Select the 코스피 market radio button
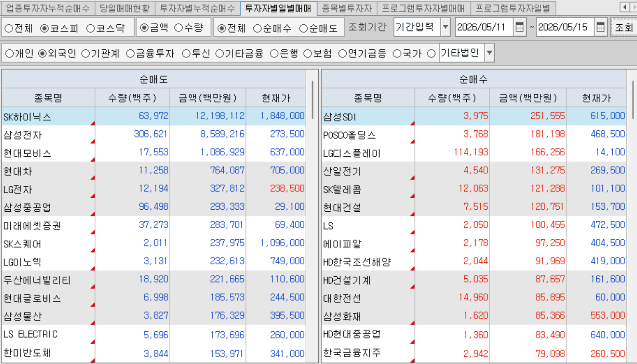637x364 pixels. tap(45, 28)
